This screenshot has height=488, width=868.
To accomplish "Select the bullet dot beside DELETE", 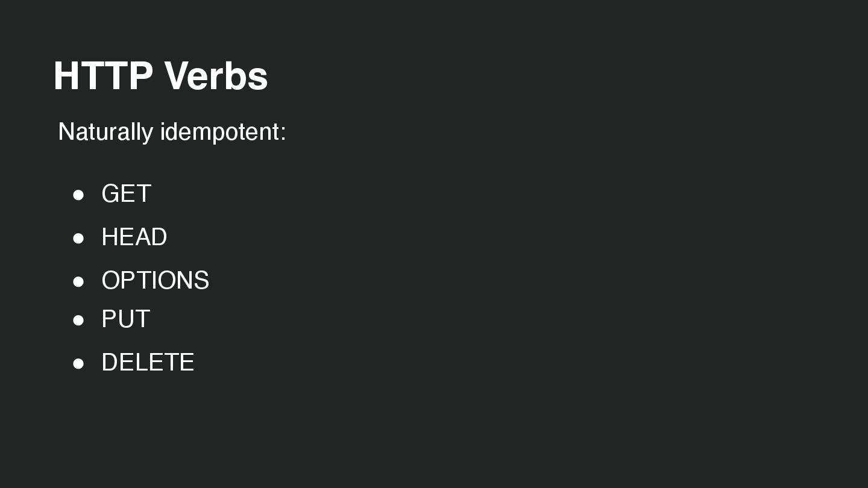I will (x=78, y=364).
